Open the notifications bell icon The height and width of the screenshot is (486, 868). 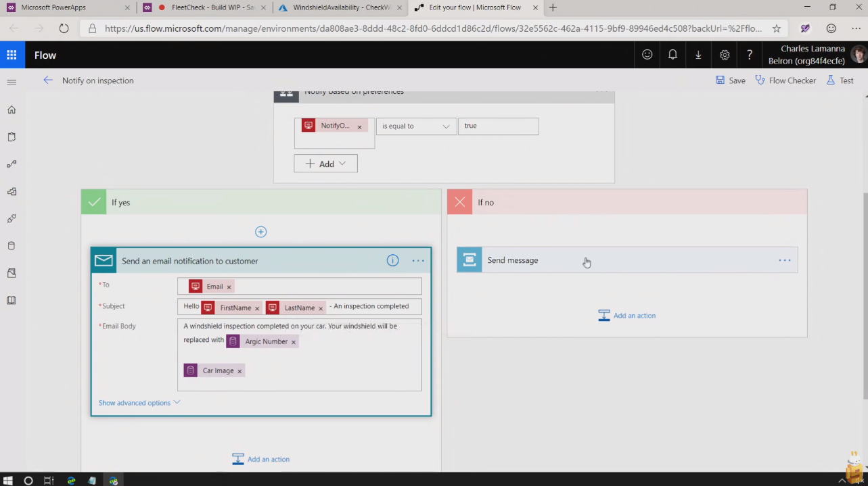(672, 55)
